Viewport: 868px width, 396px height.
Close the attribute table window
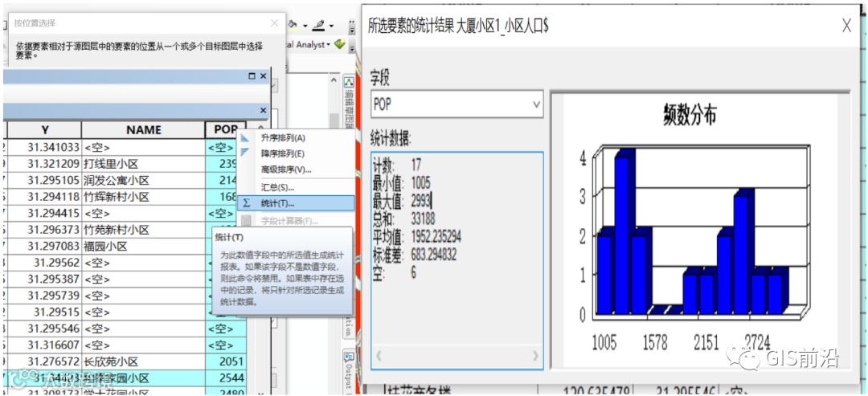coord(263,76)
